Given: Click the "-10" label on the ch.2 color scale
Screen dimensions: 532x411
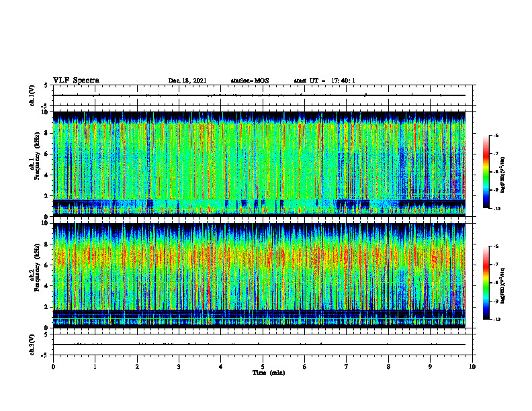Looking at the screenshot, I should coord(497,320).
